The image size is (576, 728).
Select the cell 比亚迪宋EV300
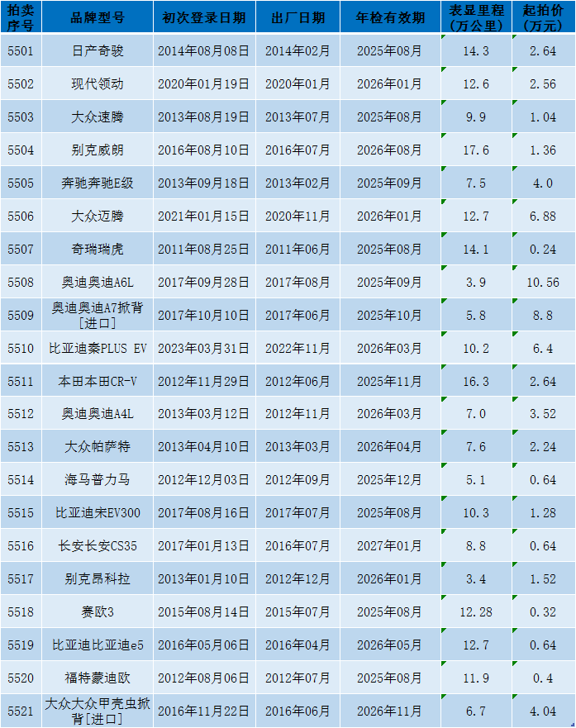pyautogui.click(x=98, y=512)
